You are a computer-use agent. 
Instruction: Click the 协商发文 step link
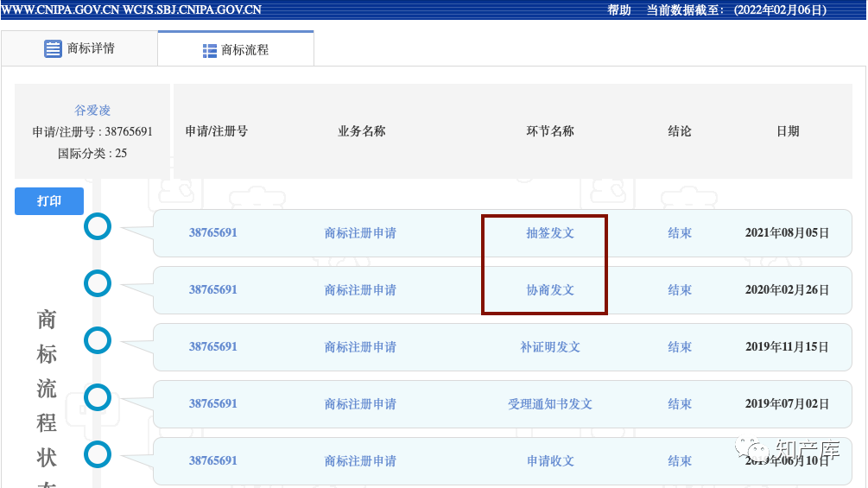[550, 290]
